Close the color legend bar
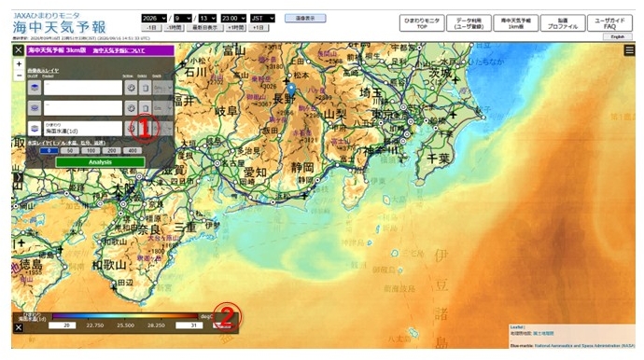The height and width of the screenshot is (360, 644). pyautogui.click(x=18, y=327)
